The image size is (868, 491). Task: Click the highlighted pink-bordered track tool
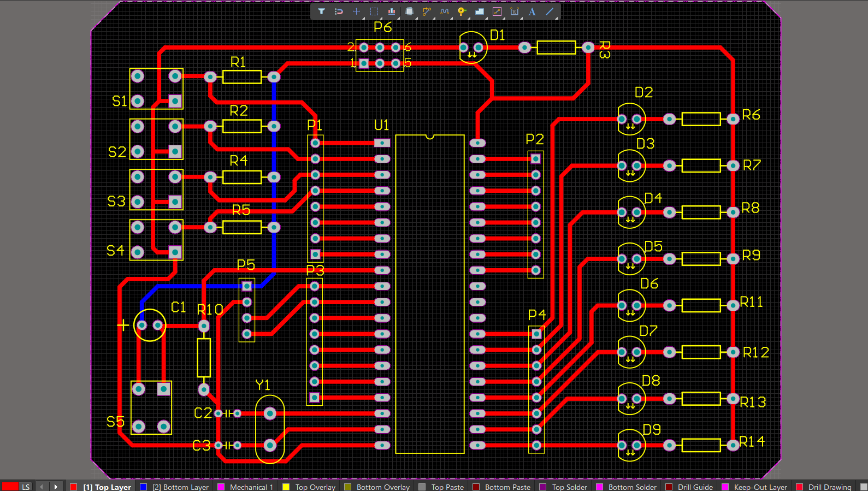[497, 11]
